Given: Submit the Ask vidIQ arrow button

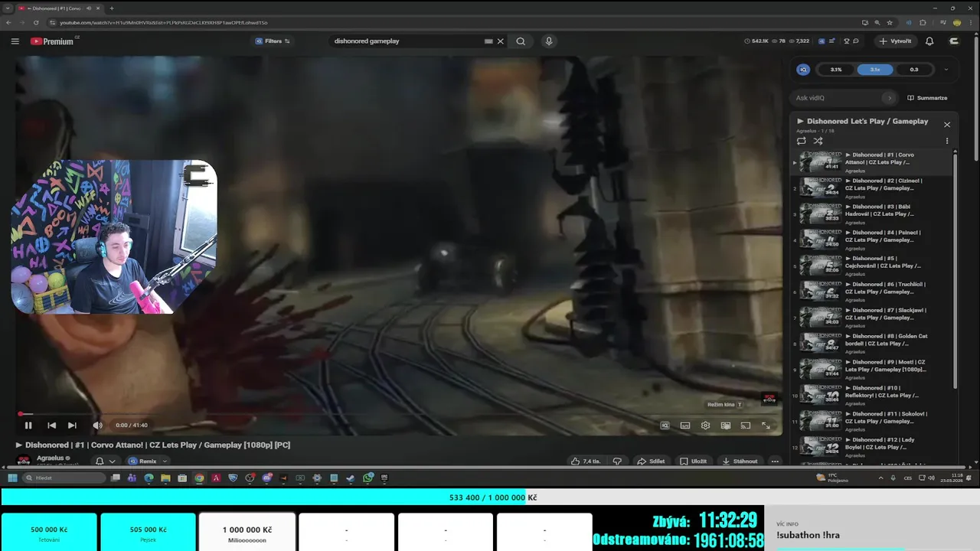Looking at the screenshot, I should tap(889, 98).
